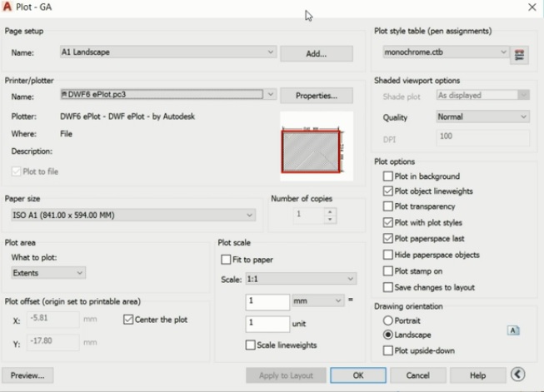Viewport: 544px width, 392px height.
Task: Open the Paper size ISO A1 dropdown
Action: coord(133,216)
